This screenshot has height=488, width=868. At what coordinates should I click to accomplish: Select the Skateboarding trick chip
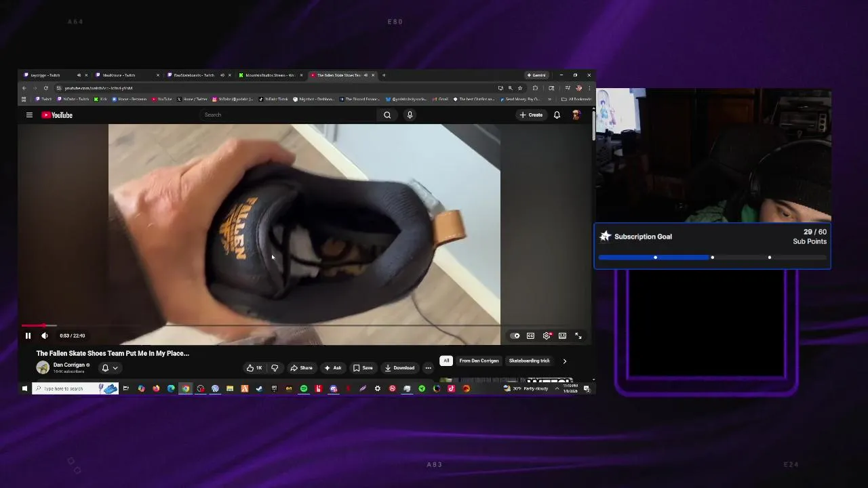pos(530,361)
